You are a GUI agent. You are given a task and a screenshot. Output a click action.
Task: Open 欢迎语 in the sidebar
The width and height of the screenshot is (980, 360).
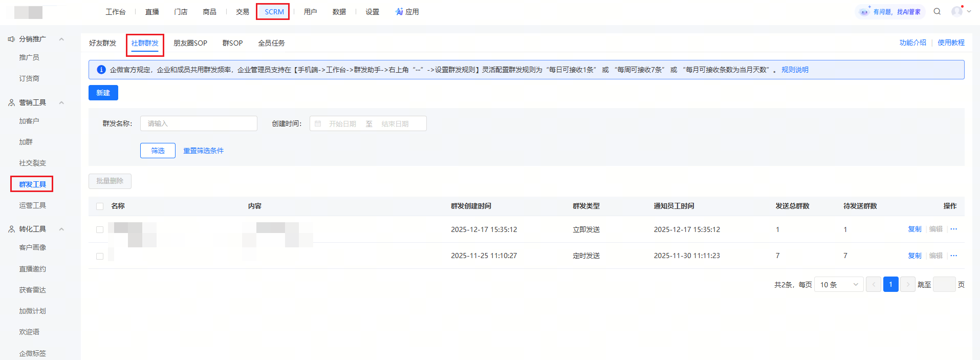coord(29,332)
